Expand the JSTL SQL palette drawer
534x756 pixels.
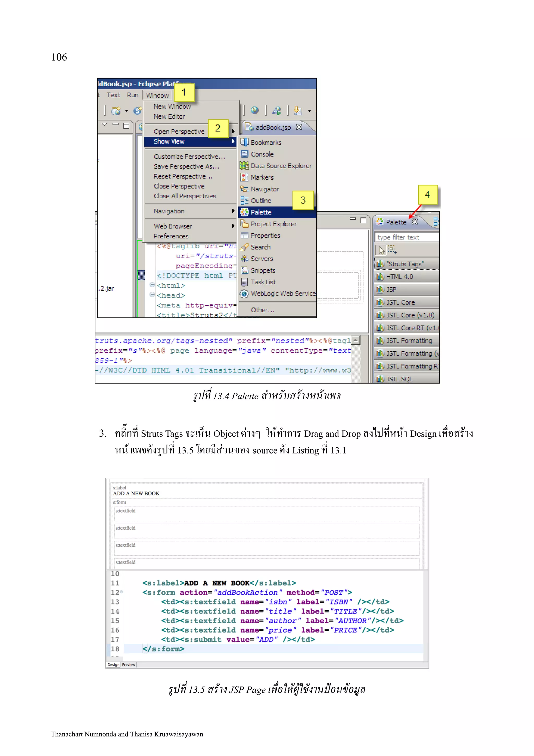point(407,379)
